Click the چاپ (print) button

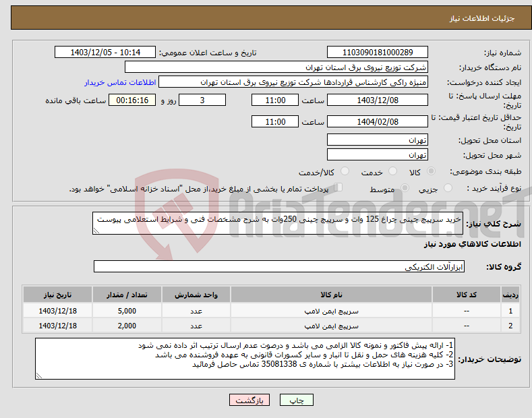coord(296,400)
